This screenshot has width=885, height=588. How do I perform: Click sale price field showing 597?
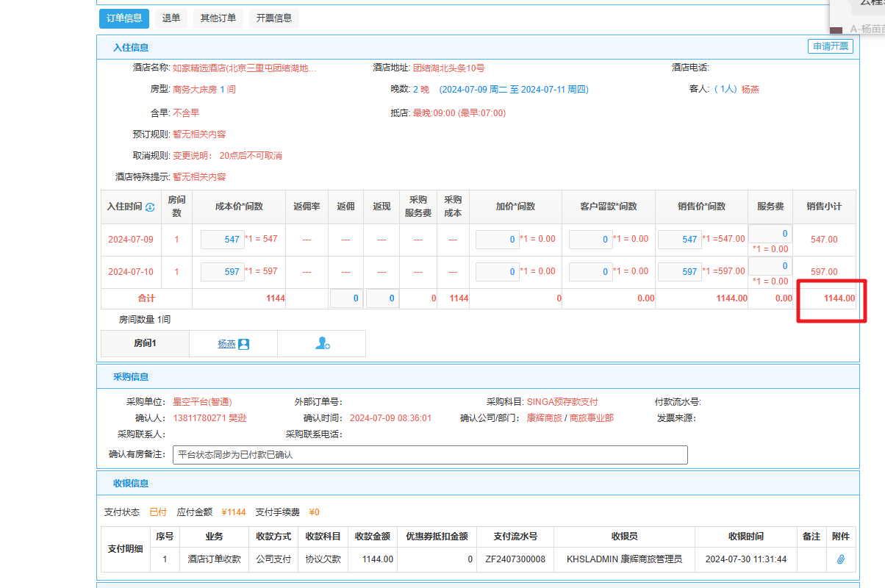680,272
